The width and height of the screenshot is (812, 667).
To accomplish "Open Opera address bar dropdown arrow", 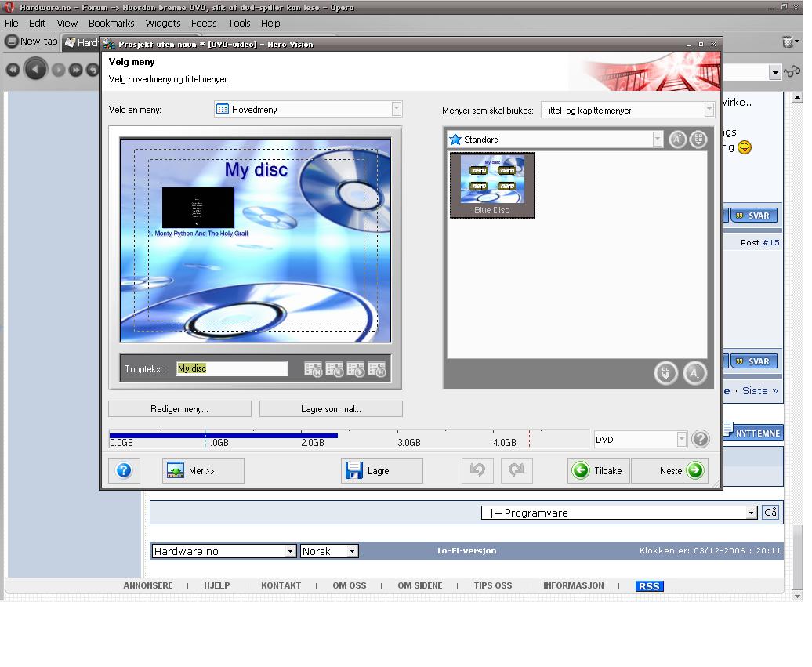I will [x=774, y=72].
